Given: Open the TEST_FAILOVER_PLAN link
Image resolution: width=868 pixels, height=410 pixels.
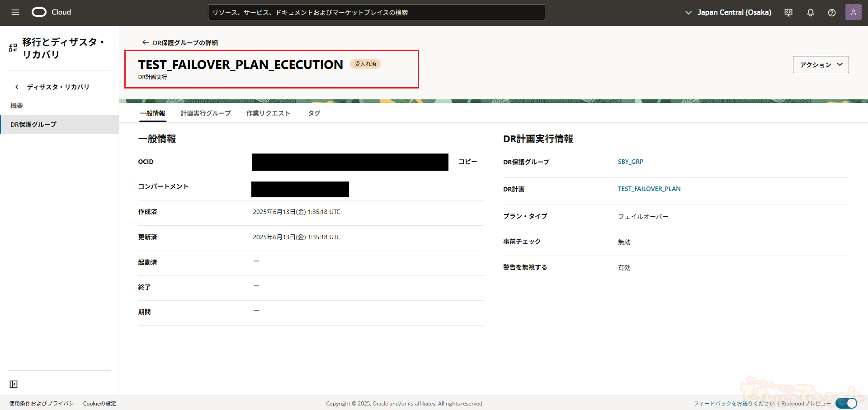Looking at the screenshot, I should pos(649,189).
